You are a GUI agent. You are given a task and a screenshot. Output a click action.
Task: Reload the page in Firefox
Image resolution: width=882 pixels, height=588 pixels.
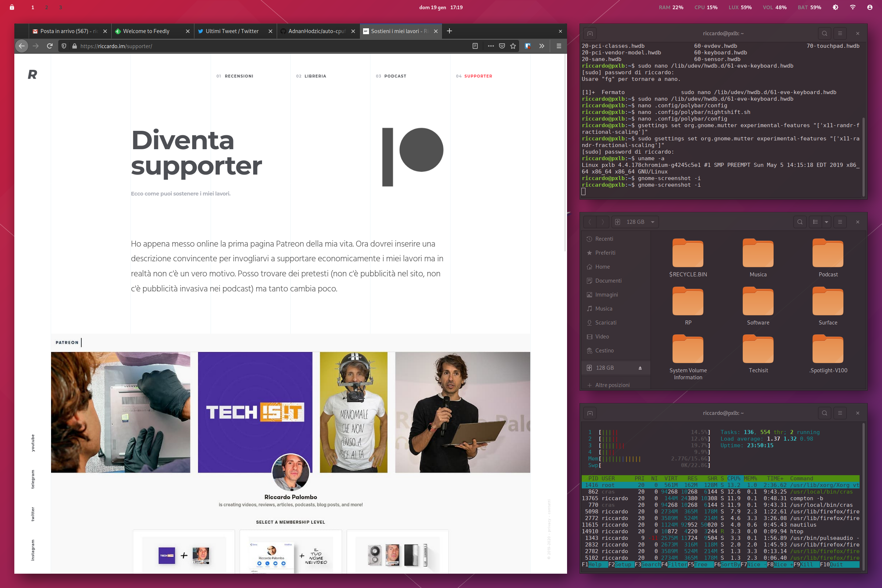[x=50, y=46]
